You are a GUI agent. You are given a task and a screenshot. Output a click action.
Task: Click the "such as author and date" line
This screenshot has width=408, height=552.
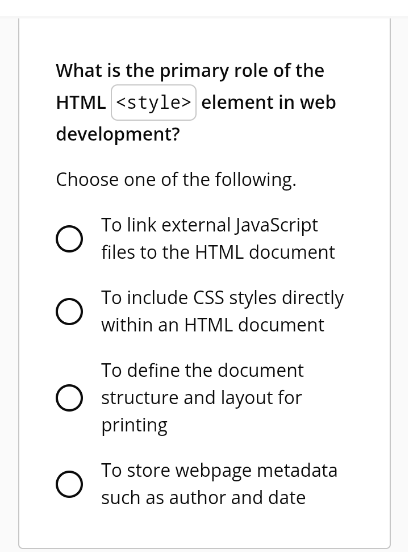click(x=203, y=498)
